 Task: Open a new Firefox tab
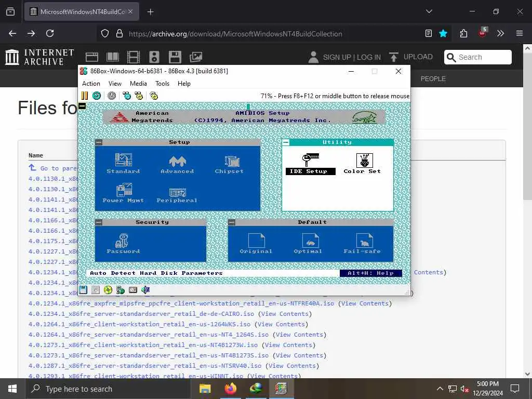point(150,12)
